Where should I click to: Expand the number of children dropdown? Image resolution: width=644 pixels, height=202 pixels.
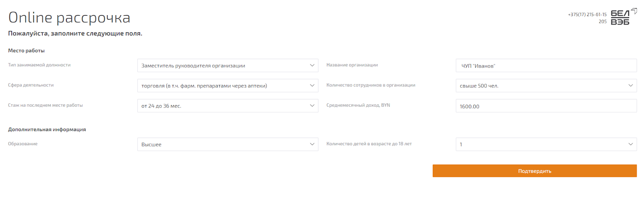pos(546,144)
